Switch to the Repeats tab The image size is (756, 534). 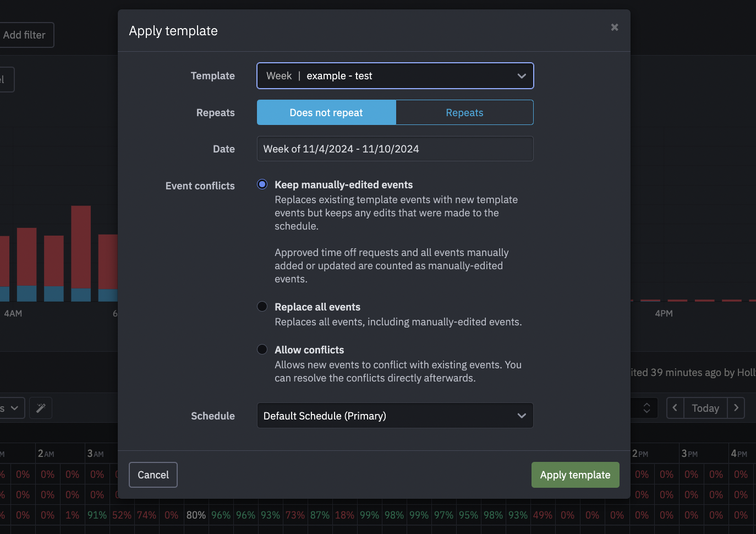(464, 112)
